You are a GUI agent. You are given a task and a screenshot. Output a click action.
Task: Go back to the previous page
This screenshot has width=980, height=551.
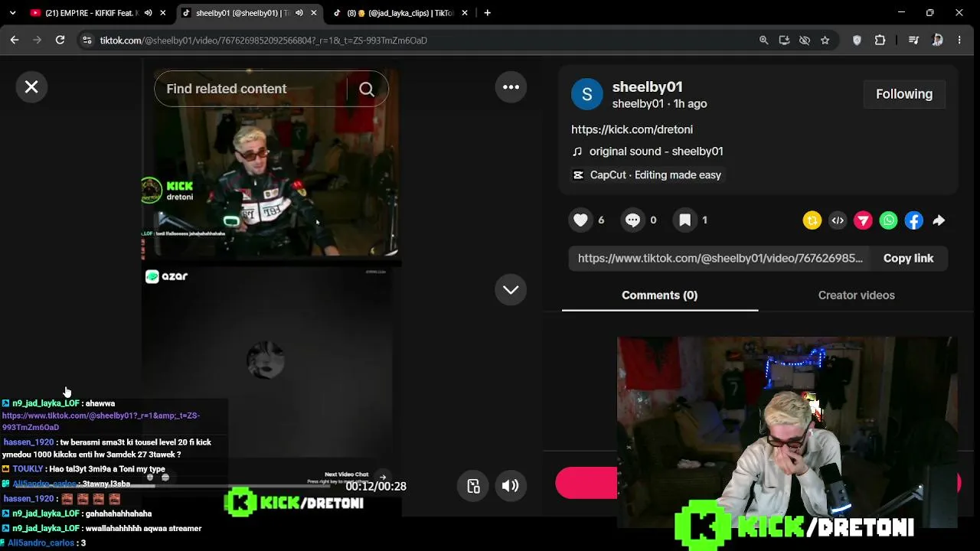click(x=15, y=41)
